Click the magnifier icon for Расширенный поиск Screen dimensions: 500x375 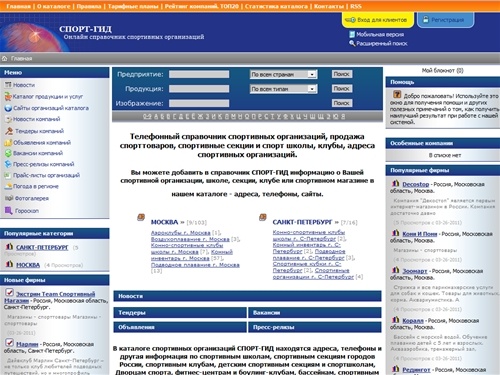click(x=352, y=43)
